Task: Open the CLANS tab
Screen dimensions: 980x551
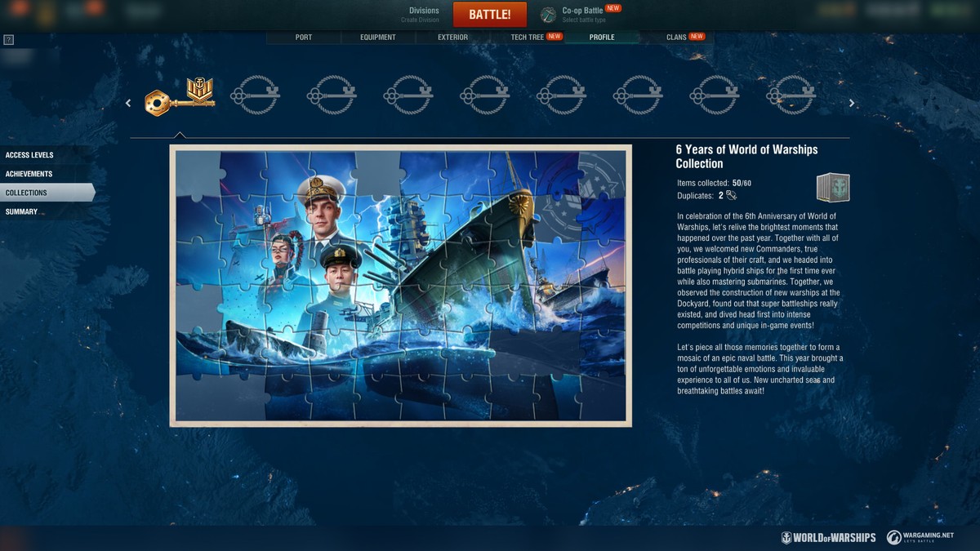Action: [x=677, y=37]
